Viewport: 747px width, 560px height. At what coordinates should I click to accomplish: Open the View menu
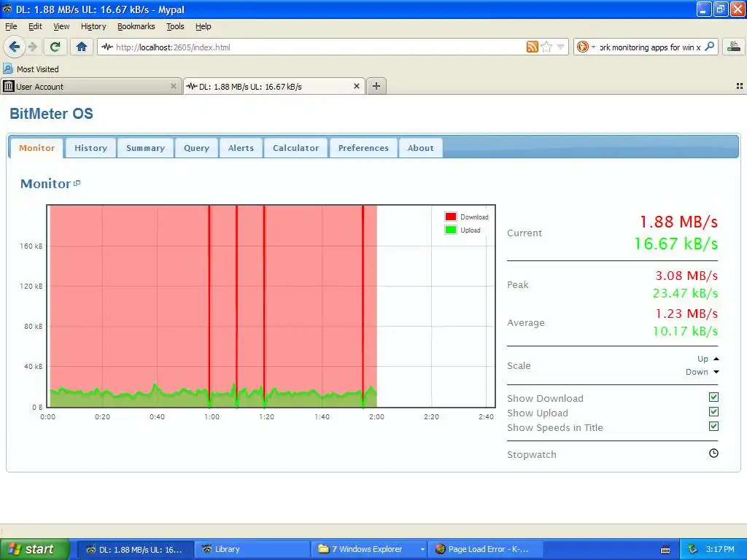coord(61,26)
